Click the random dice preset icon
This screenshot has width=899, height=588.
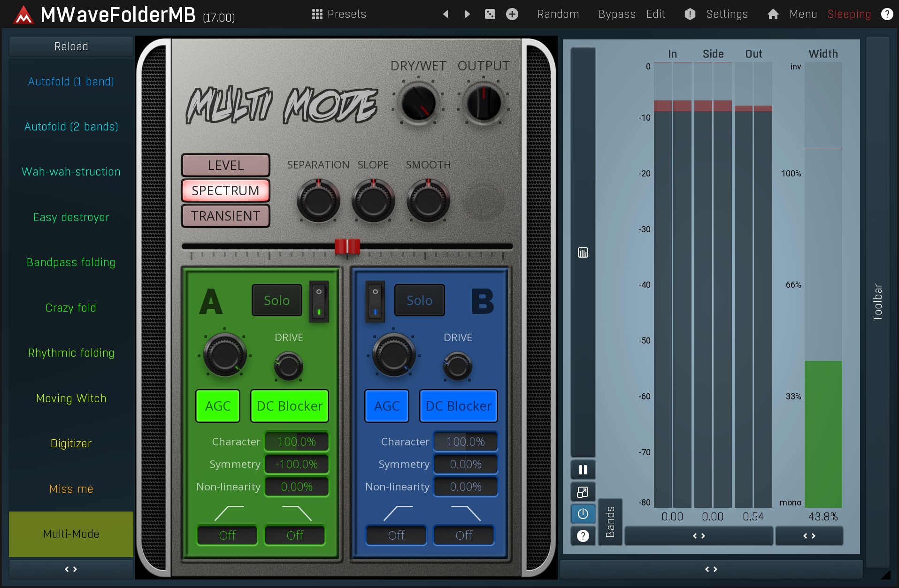[490, 14]
